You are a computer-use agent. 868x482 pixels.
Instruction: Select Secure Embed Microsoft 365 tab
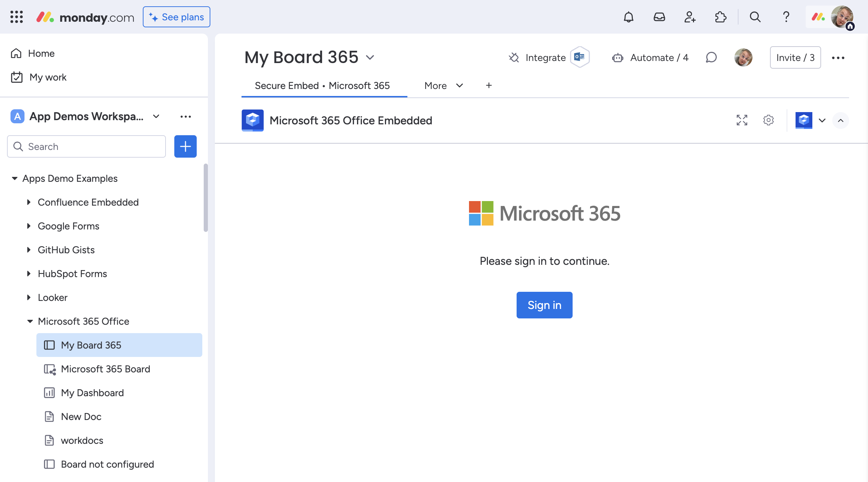(x=322, y=85)
